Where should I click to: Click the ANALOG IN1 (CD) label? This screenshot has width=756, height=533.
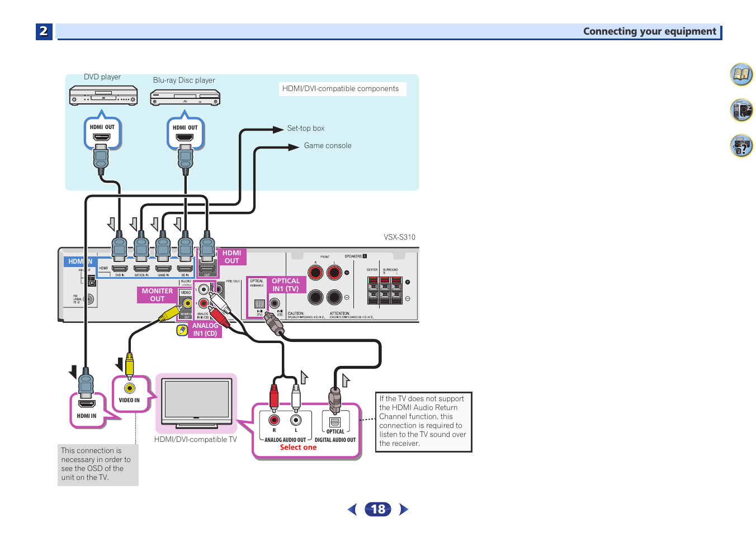pos(205,330)
